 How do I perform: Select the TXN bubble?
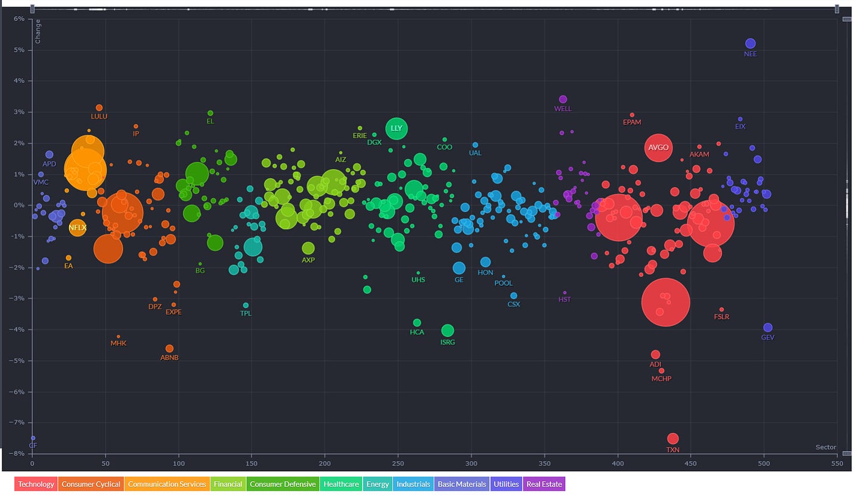[x=672, y=438]
